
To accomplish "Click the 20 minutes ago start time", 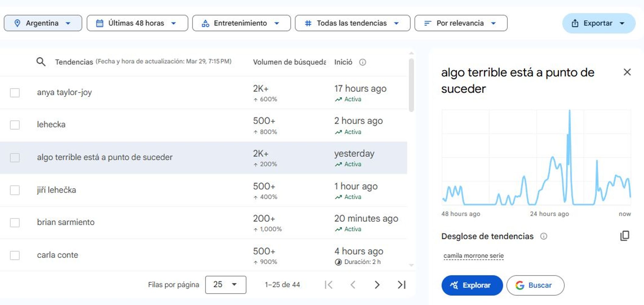I will (366, 218).
